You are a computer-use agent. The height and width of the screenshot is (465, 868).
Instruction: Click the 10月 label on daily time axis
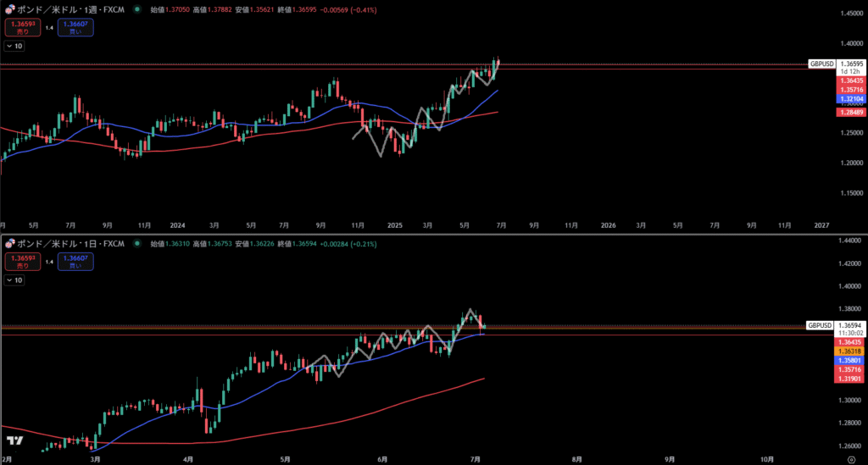pyautogui.click(x=766, y=459)
